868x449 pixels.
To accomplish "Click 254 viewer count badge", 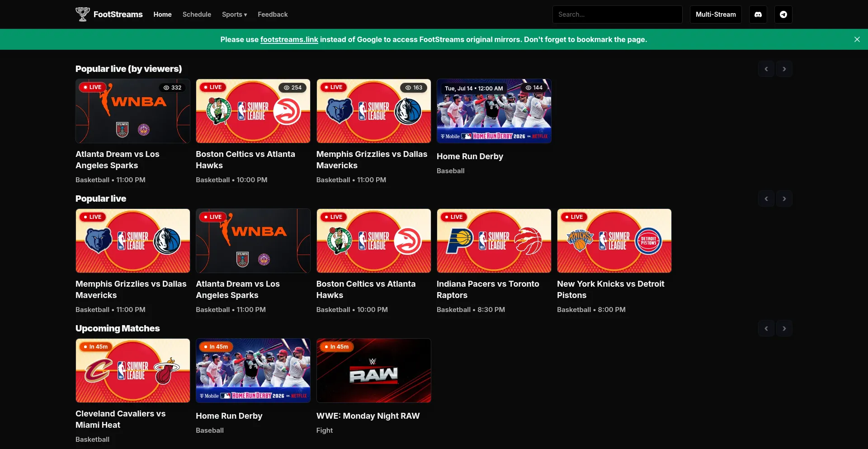I will [x=292, y=88].
